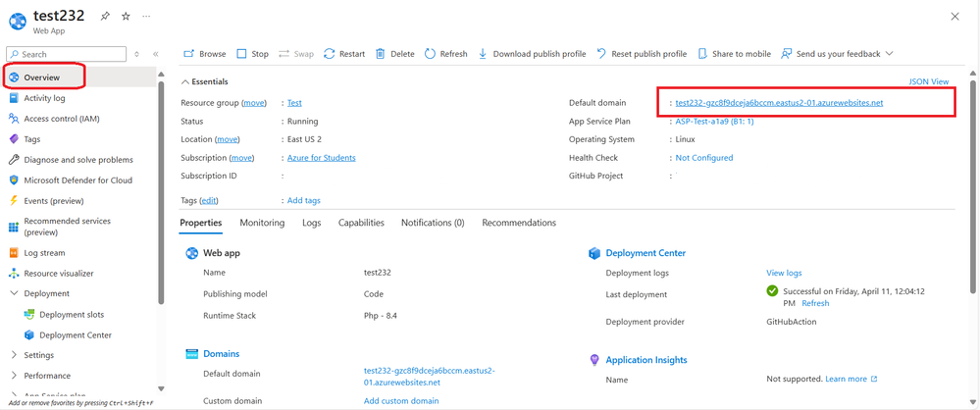Click Add tags link
The width and height of the screenshot is (980, 410).
(x=304, y=201)
